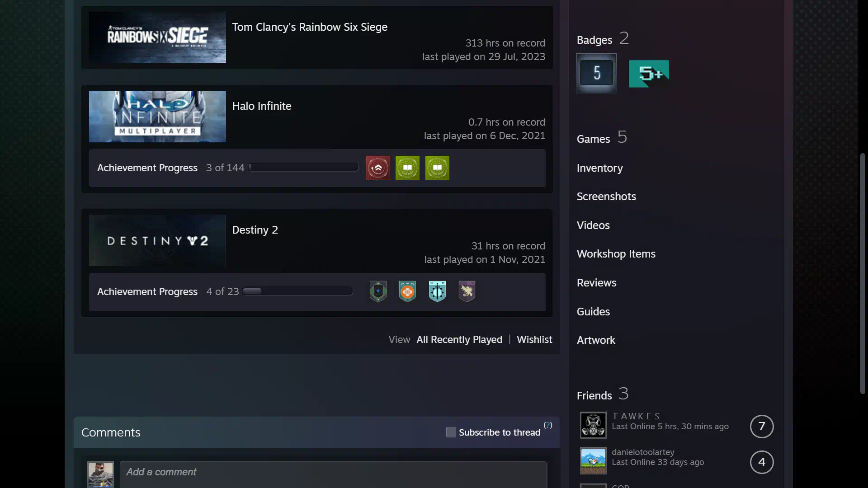Open the Screenshots page
The width and height of the screenshot is (868, 488).
click(606, 197)
